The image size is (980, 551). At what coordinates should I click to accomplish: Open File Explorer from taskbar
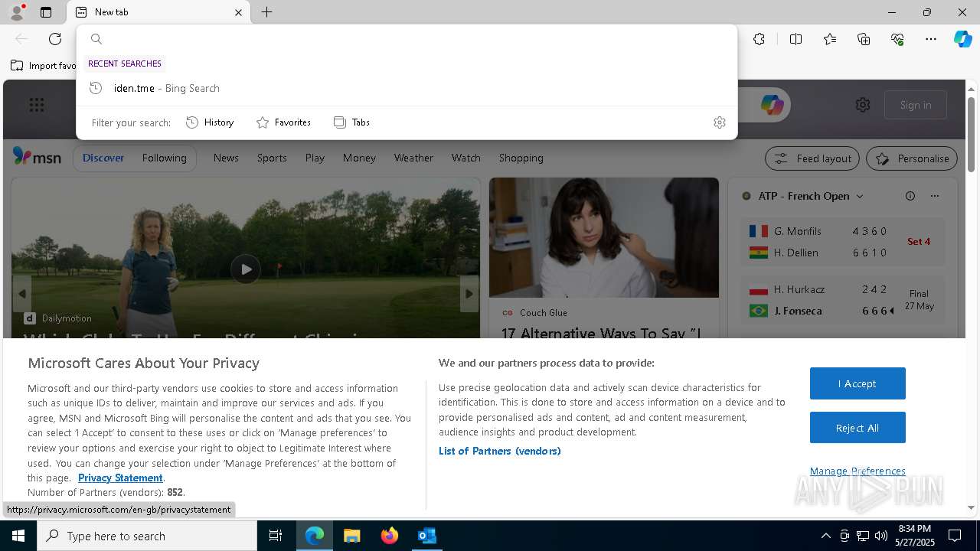tap(352, 536)
